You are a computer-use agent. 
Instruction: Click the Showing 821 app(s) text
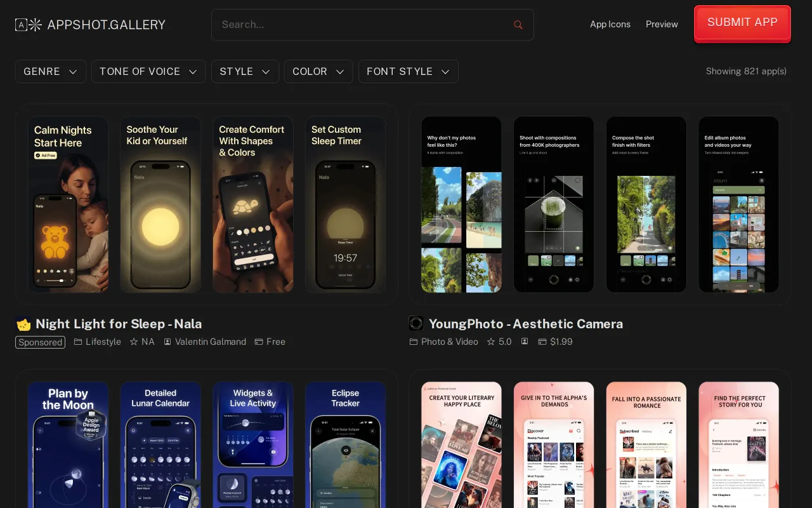(x=746, y=71)
